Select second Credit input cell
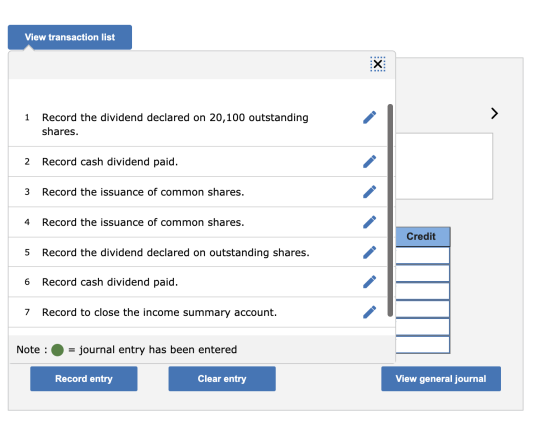560x444 pixels. click(422, 273)
